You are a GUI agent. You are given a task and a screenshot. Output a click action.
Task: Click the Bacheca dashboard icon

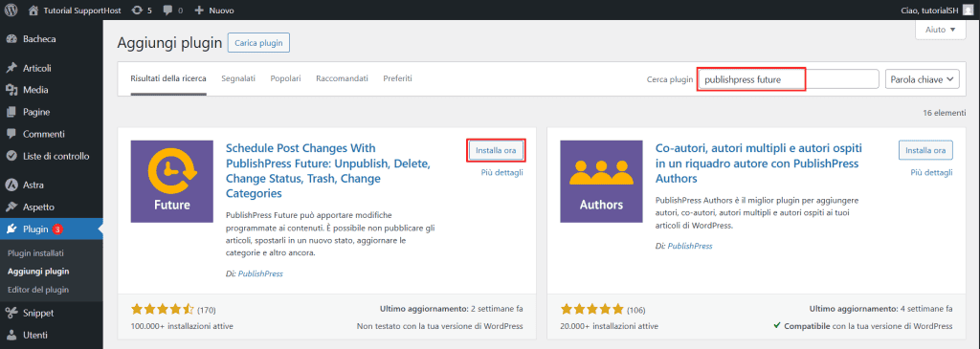tap(11, 38)
